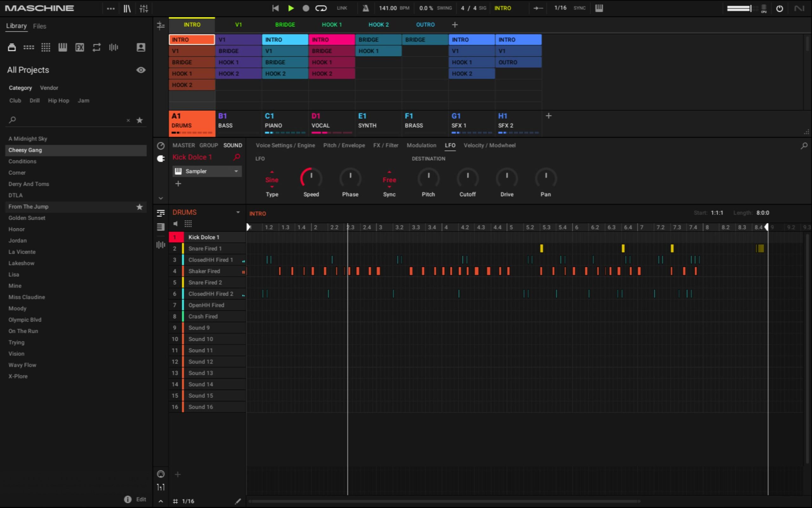
Task: Select the Vendor filter tab
Action: pos(49,88)
